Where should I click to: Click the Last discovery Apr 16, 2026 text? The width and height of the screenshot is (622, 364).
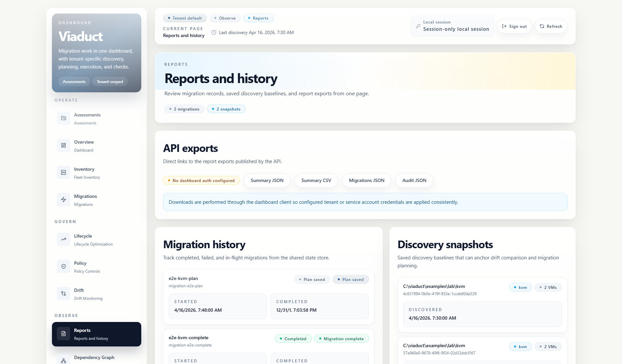pyautogui.click(x=256, y=32)
